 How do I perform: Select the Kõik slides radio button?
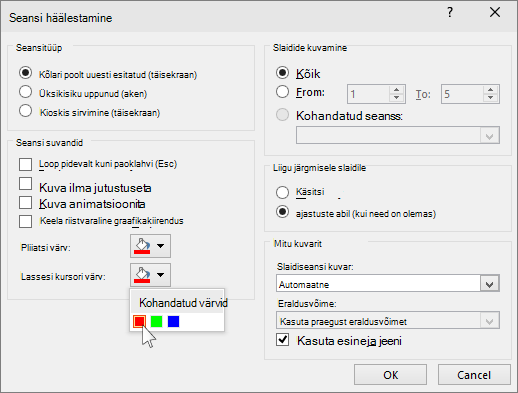282,73
